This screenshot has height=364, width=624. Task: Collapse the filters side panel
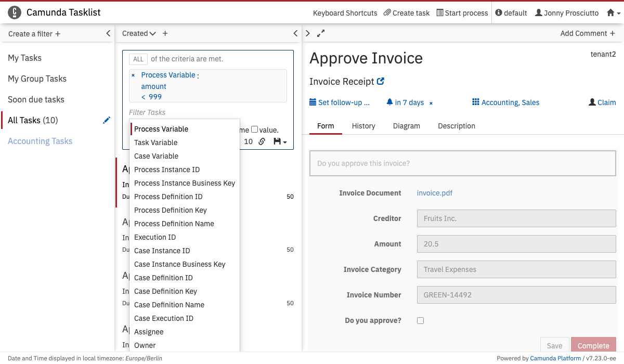pyautogui.click(x=108, y=33)
